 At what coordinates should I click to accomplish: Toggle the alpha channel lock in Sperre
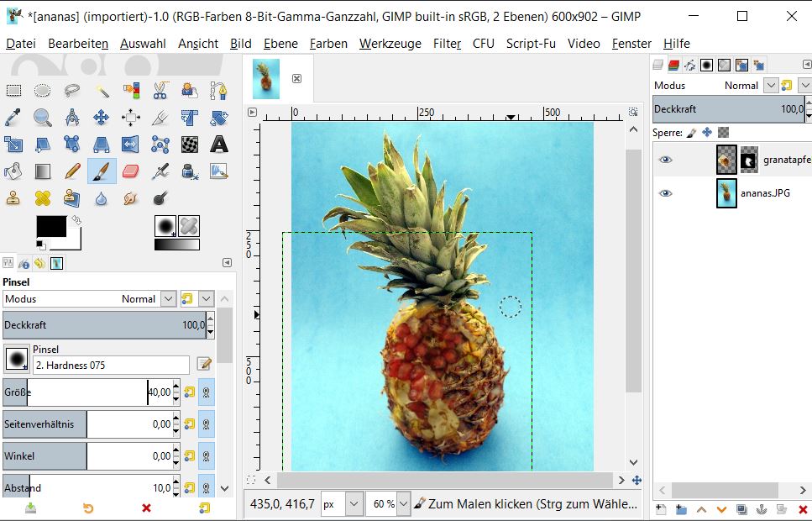point(723,132)
